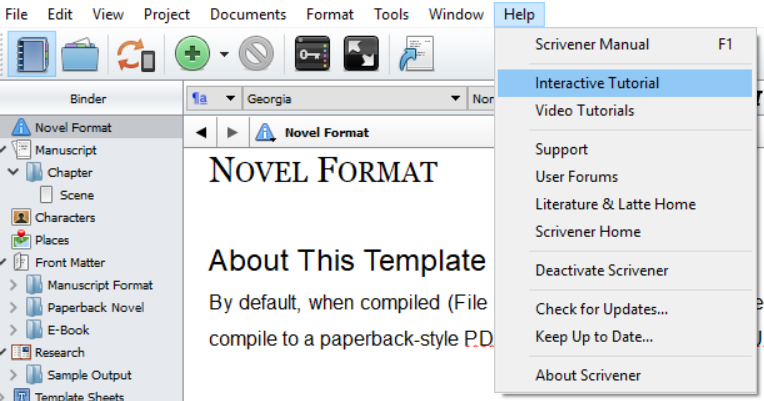The image size is (764, 401).
Task: Open the Edit menu
Action: 60,14
